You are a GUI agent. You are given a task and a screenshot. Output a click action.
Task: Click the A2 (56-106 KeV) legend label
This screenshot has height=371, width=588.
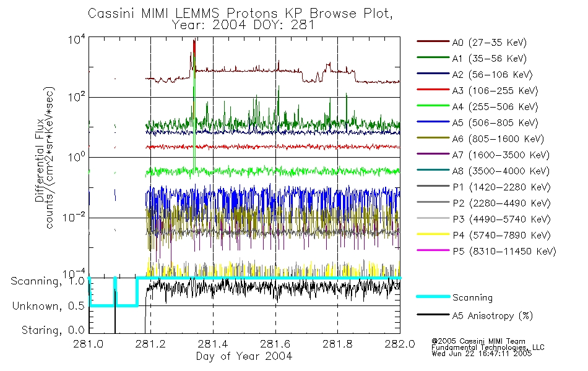(492, 75)
